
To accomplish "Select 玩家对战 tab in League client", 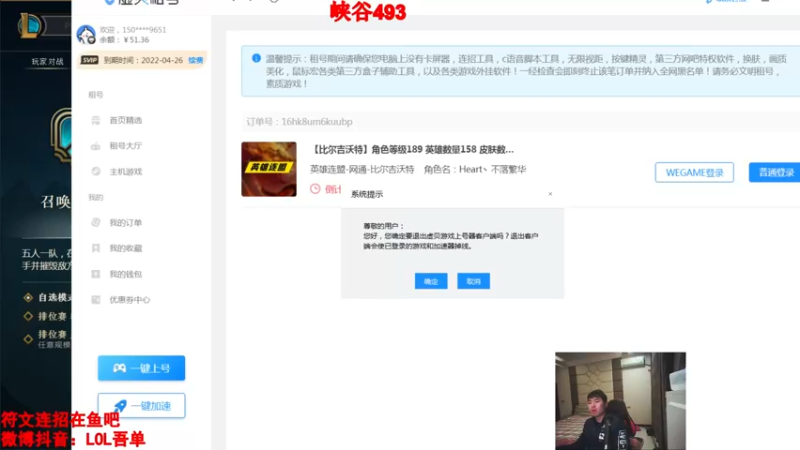I will [47, 62].
